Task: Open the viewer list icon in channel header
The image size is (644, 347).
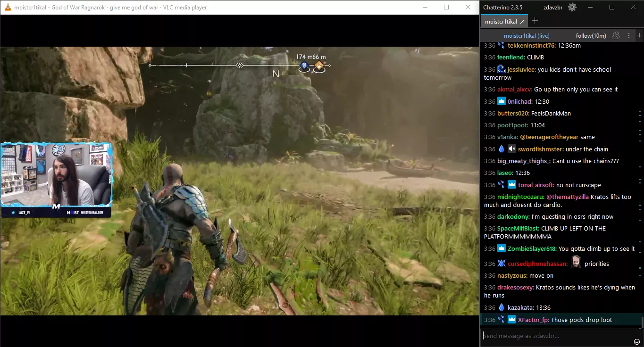Action: coord(616,35)
